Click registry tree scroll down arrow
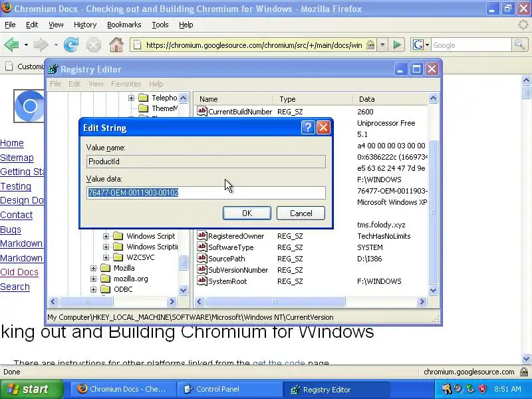Image resolution: width=532 pixels, height=399 pixels. [183, 290]
